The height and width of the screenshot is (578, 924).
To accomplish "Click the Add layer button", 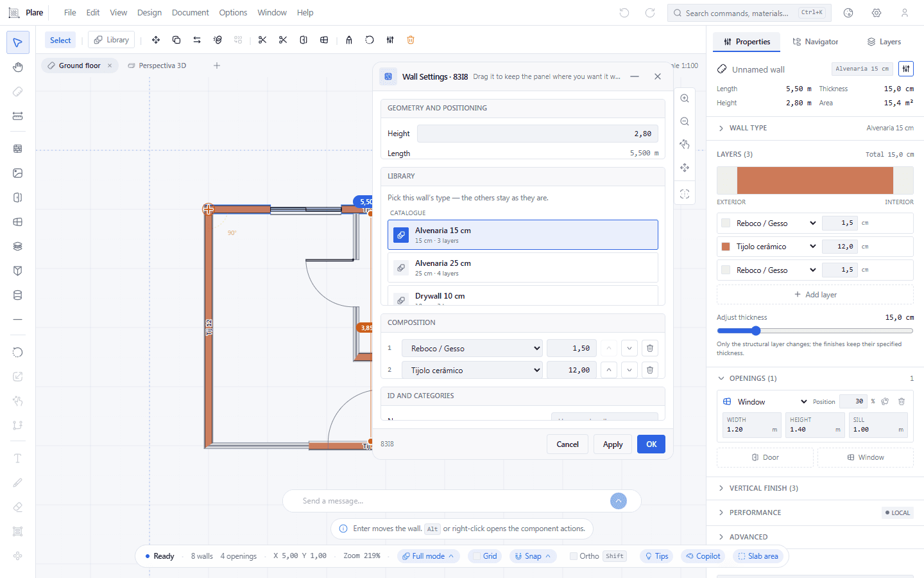I will pyautogui.click(x=815, y=295).
